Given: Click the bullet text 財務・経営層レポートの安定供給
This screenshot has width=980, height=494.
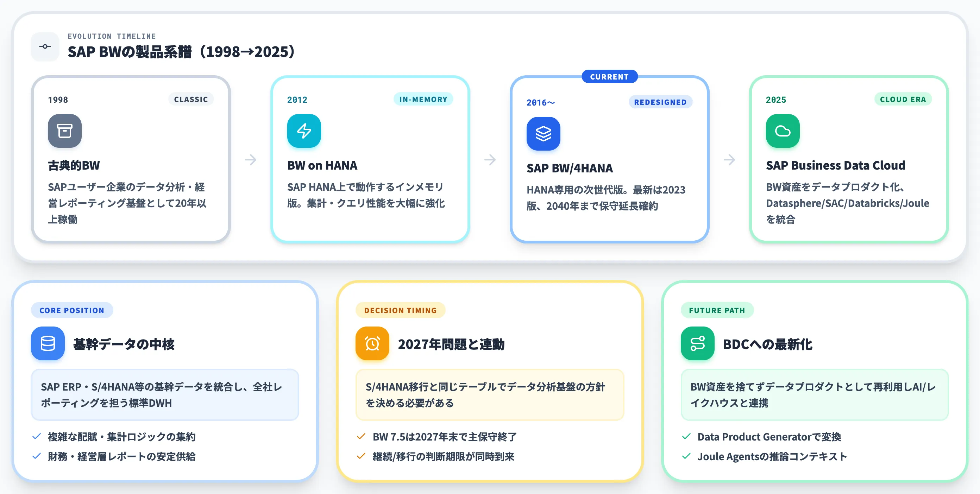Looking at the screenshot, I should coord(122,456).
